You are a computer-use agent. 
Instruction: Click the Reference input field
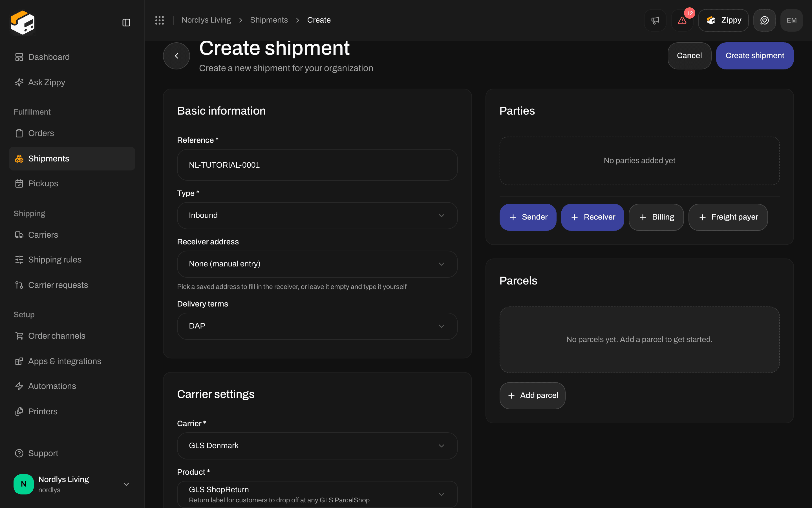(317, 165)
